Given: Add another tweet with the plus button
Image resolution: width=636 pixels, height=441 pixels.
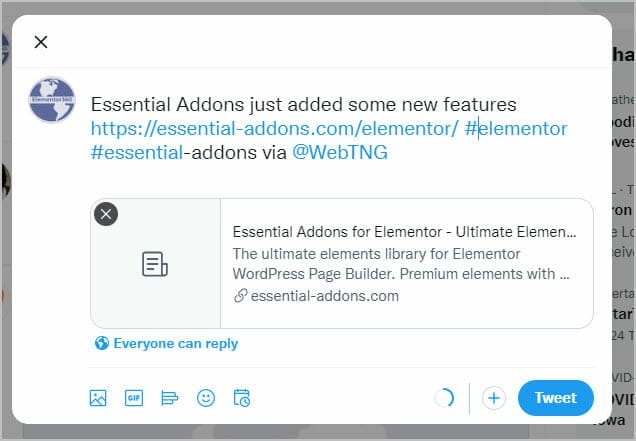Looking at the screenshot, I should pyautogui.click(x=494, y=398).
